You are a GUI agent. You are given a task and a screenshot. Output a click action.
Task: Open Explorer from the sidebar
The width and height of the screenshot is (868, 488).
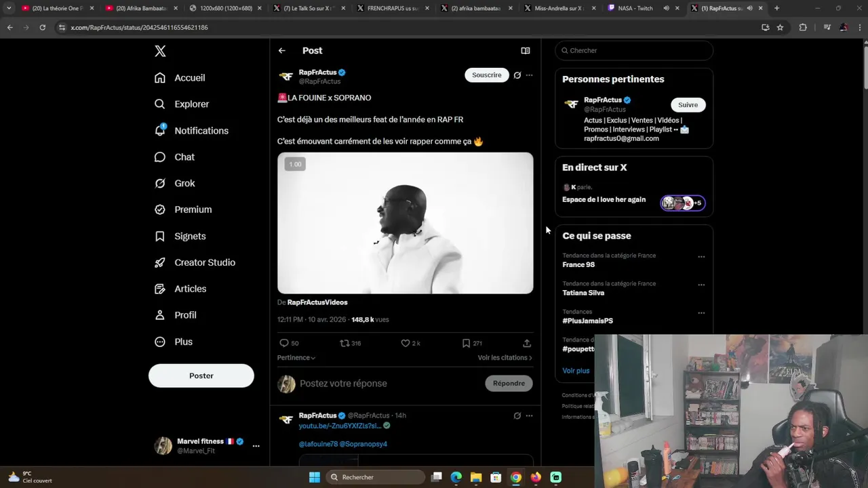(x=182, y=104)
